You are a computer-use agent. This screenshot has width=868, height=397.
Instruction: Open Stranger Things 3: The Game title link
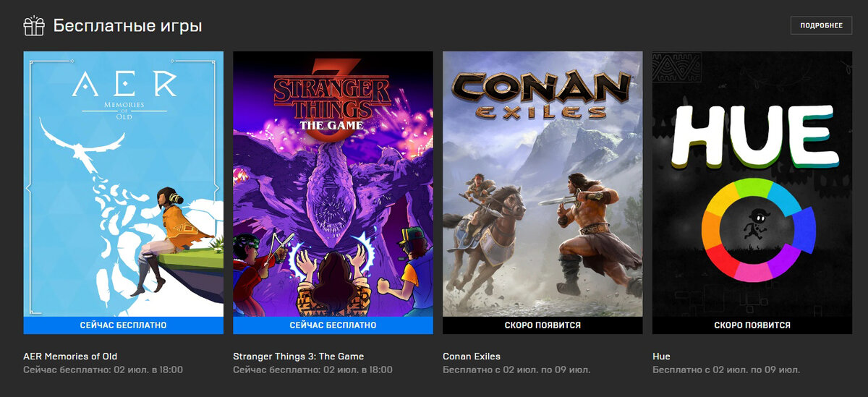click(299, 357)
